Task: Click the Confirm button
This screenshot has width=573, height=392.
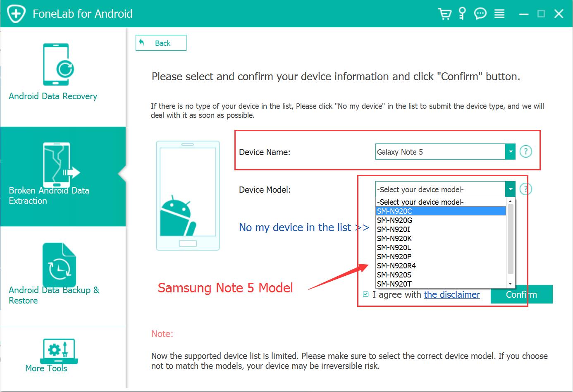Action: [521, 294]
